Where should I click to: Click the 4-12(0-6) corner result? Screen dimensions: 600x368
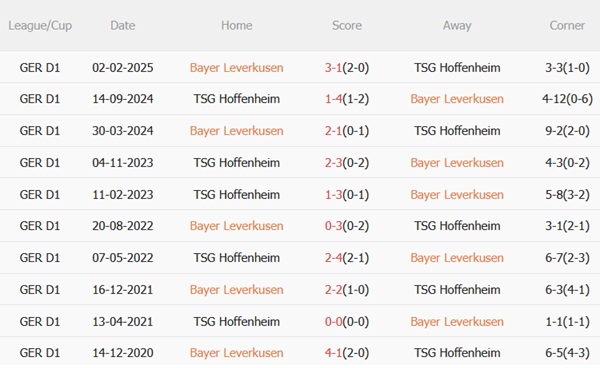click(567, 99)
